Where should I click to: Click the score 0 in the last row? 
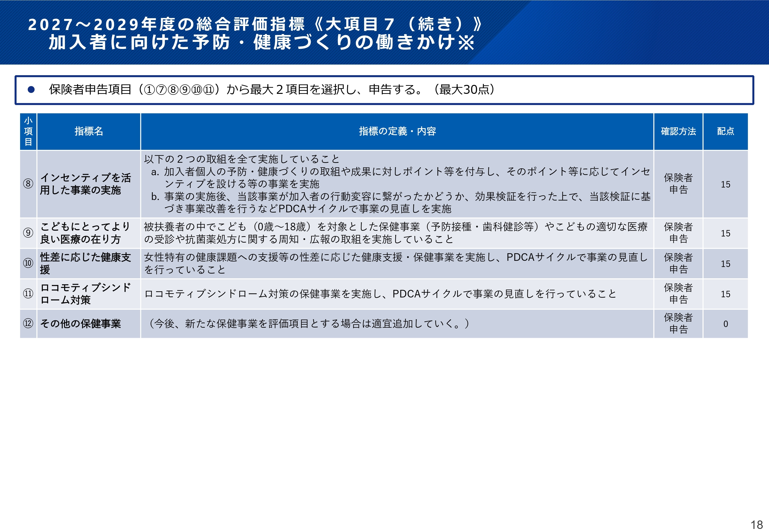[x=725, y=324]
